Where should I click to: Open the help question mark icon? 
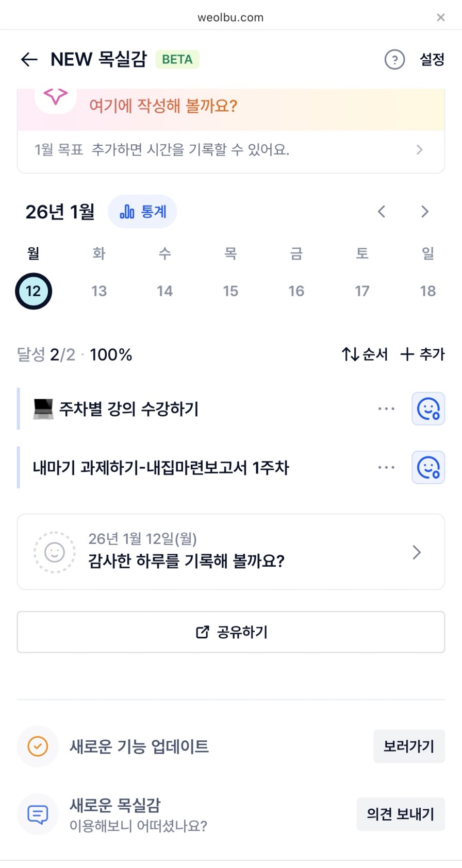click(394, 60)
